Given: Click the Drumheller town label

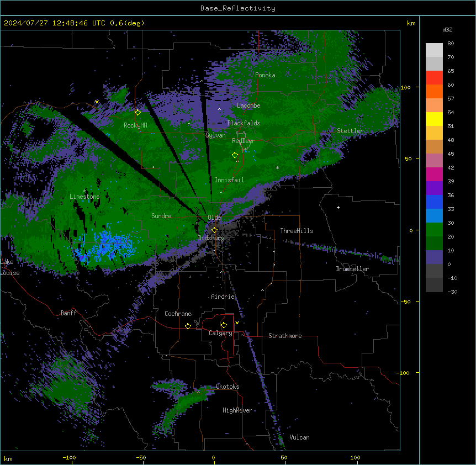Looking at the screenshot, I should tap(352, 269).
